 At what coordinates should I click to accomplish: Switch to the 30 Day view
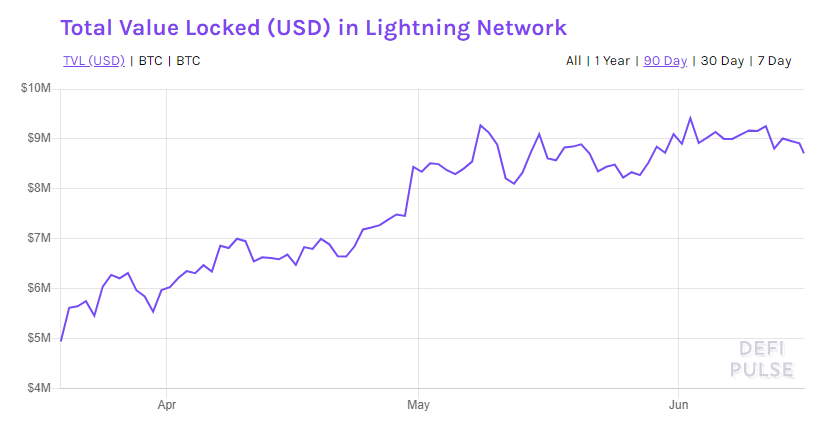click(722, 61)
